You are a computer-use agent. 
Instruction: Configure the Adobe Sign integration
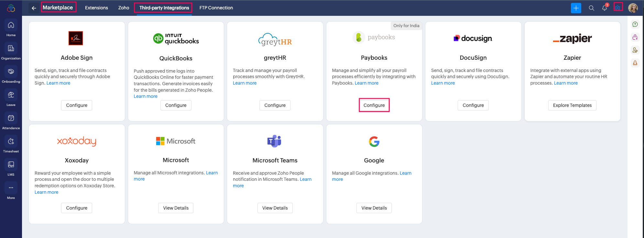(77, 105)
